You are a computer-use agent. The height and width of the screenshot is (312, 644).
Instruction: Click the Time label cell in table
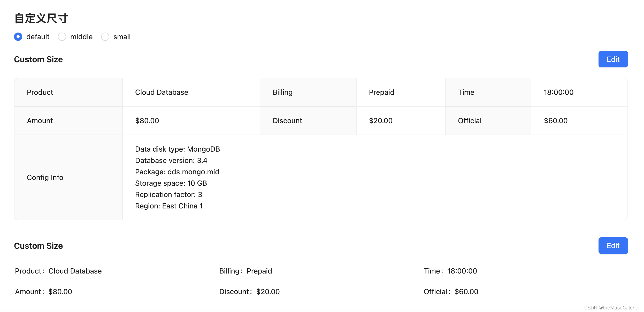[488, 92]
